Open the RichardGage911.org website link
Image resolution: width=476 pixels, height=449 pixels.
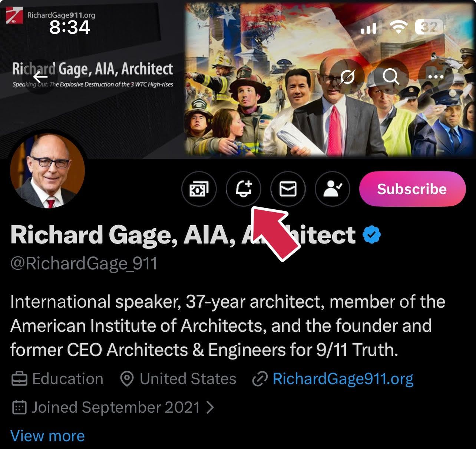(343, 379)
